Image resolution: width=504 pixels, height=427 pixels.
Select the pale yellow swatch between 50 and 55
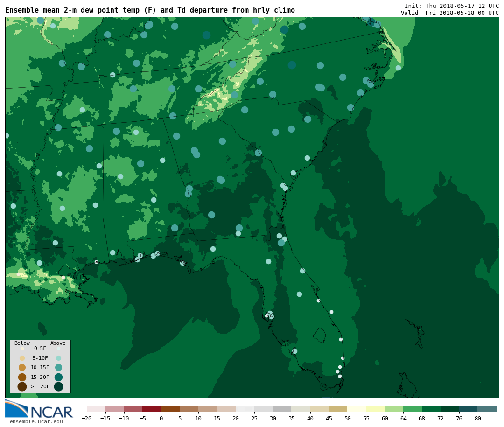(357, 409)
